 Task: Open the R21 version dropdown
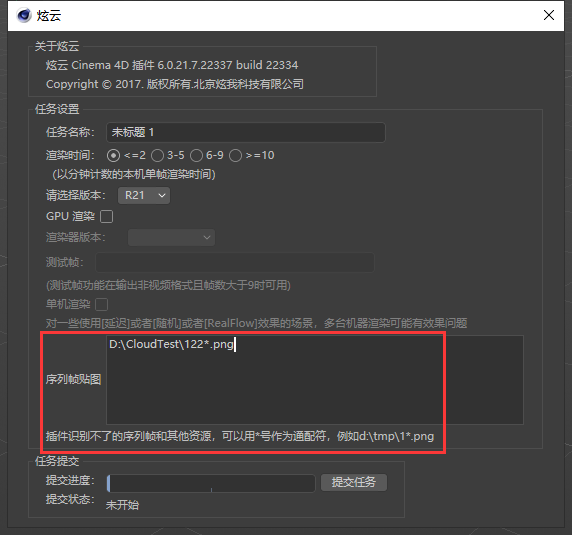click(x=144, y=195)
